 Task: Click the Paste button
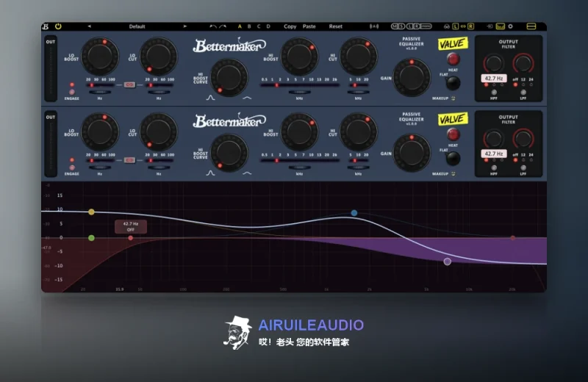[309, 26]
